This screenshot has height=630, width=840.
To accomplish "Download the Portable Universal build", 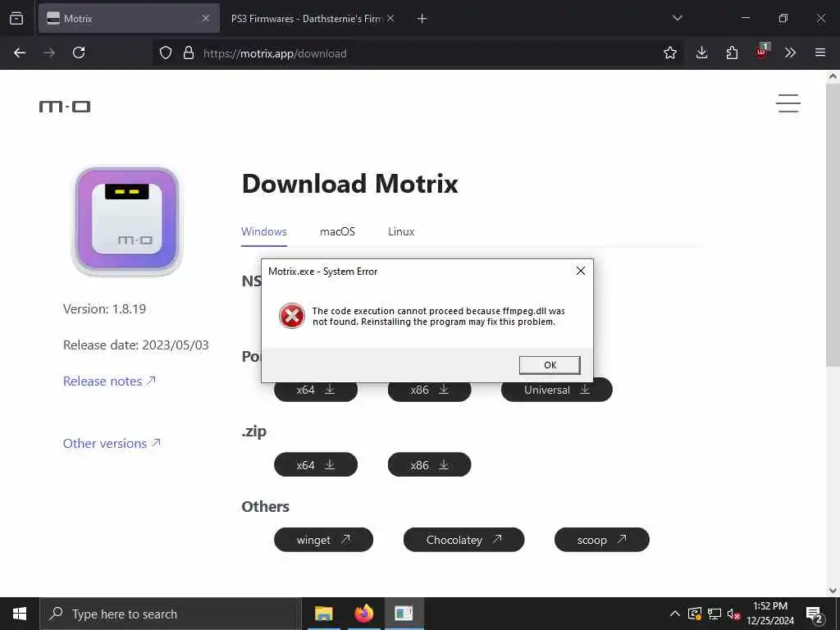I will point(557,390).
